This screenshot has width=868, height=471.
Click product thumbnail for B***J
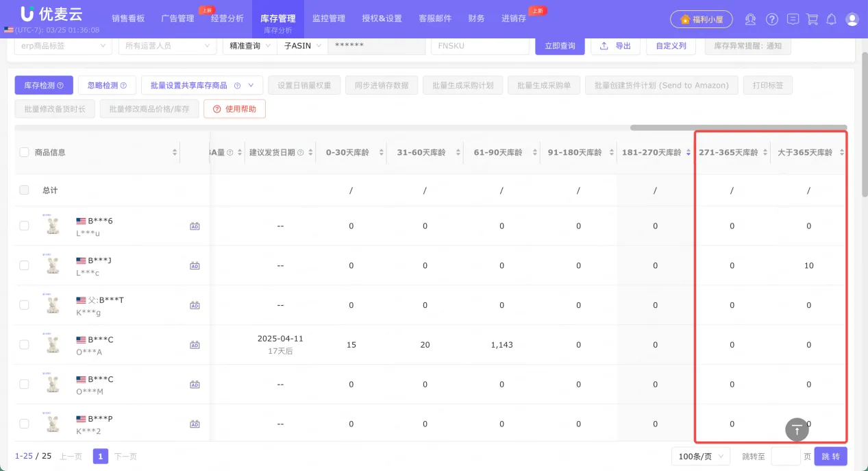pos(53,265)
